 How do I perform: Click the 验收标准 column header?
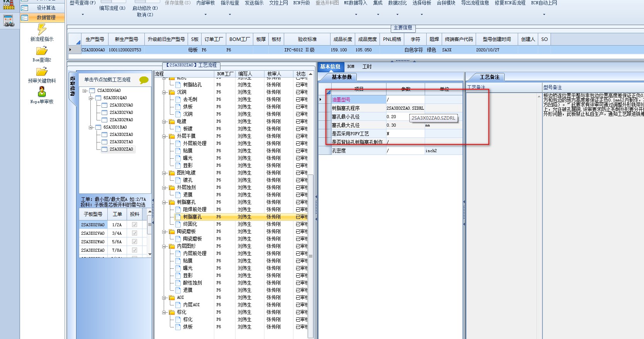(x=307, y=39)
